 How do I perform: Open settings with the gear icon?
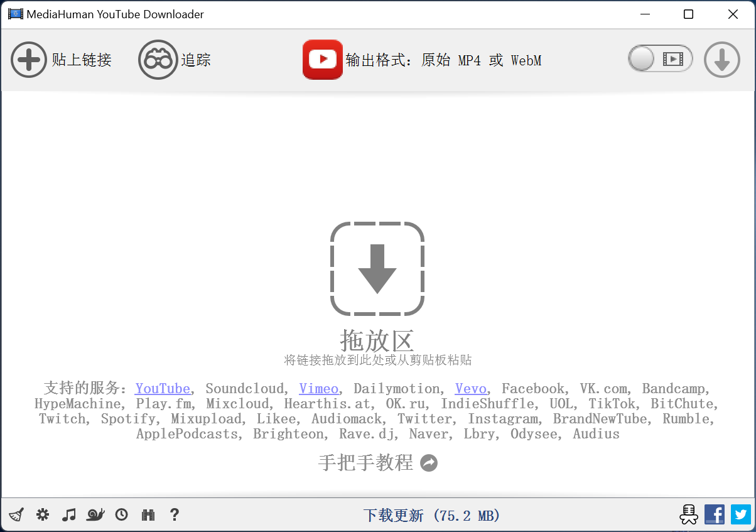point(43,515)
